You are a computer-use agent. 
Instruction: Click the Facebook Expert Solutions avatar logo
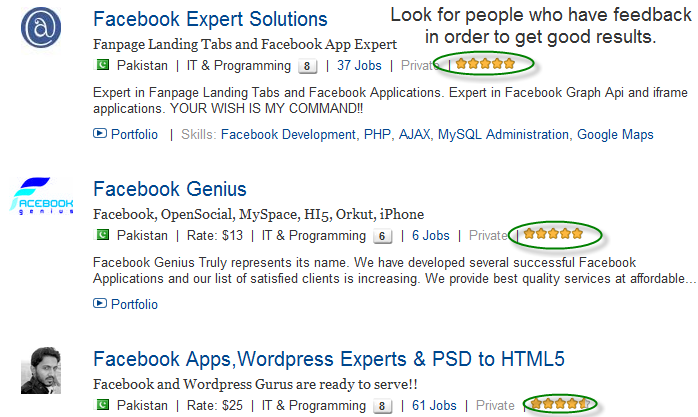[43, 28]
